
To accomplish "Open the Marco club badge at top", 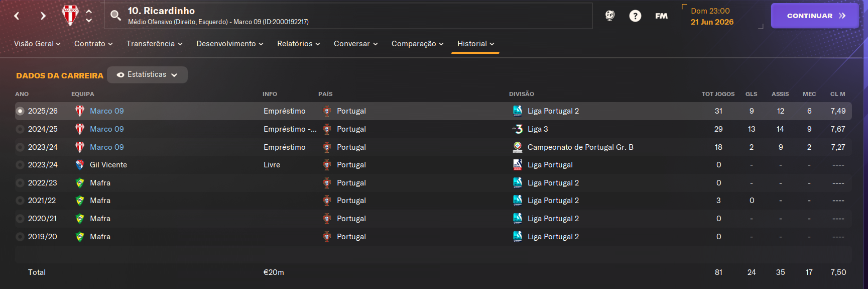I will 70,16.
